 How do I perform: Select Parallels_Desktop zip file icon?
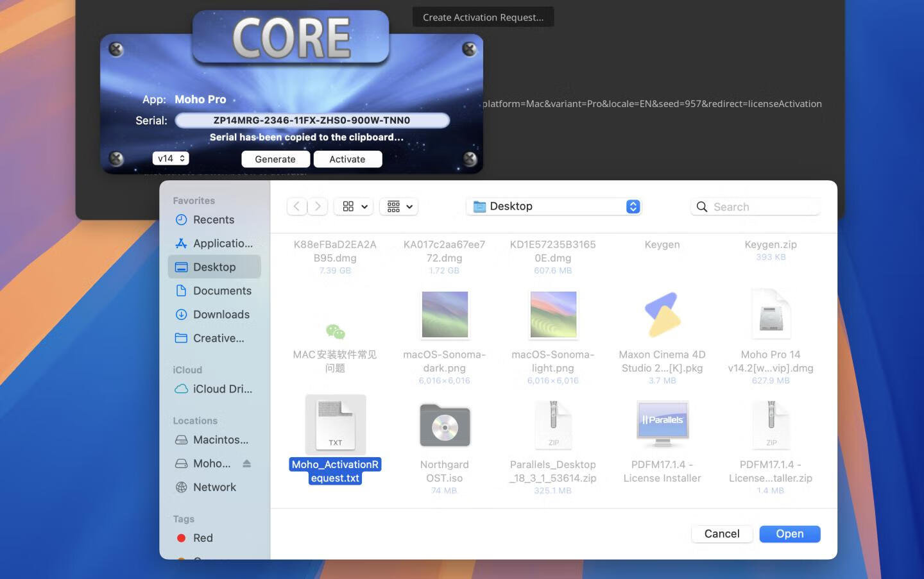click(x=553, y=425)
